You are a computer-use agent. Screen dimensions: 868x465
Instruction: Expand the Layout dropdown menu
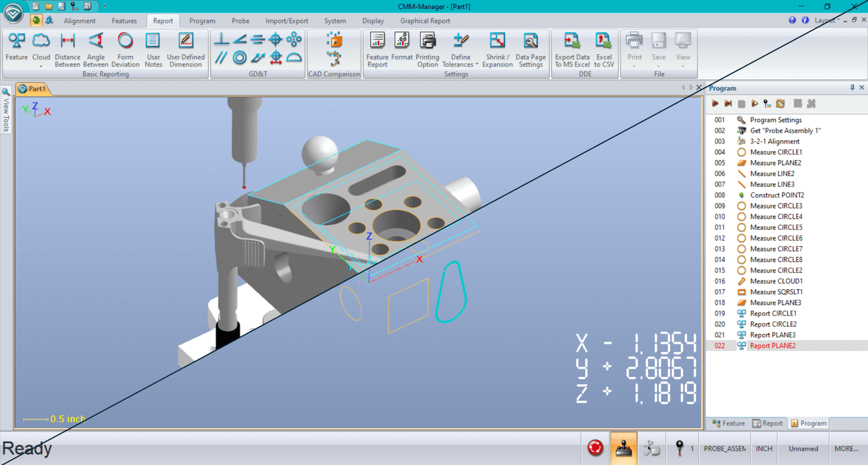point(827,20)
